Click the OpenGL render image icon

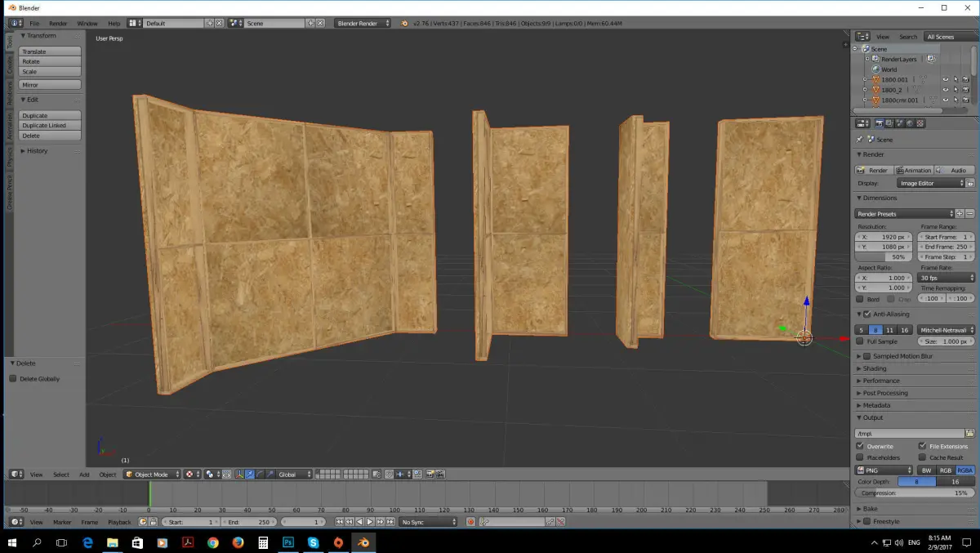pyautogui.click(x=430, y=474)
